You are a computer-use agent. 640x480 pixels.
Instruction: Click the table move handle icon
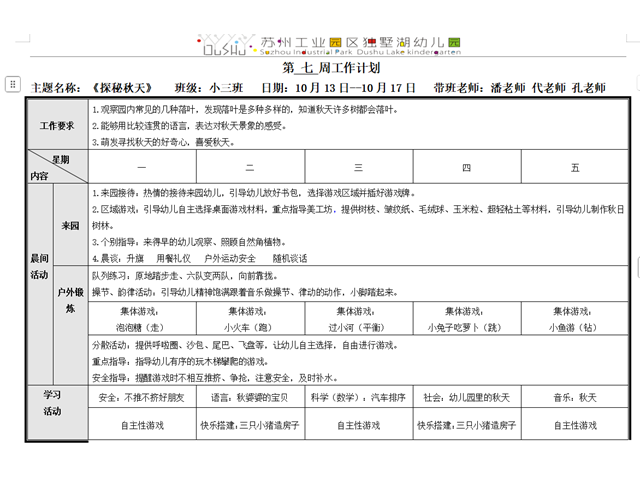[11, 85]
